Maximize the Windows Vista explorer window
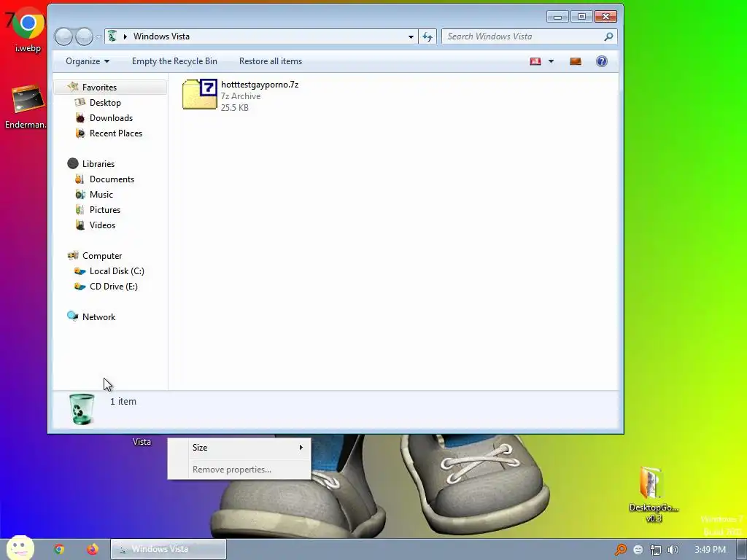 click(x=581, y=17)
